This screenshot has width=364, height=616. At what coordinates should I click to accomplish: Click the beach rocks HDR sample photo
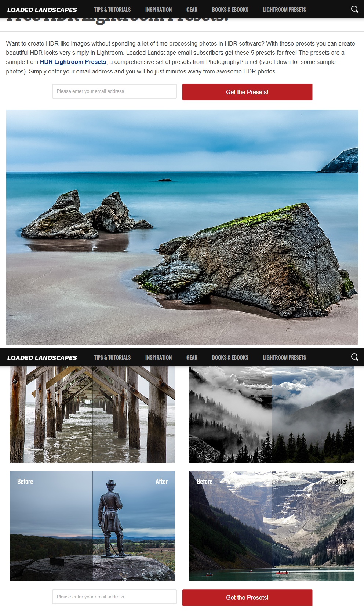[182, 227]
